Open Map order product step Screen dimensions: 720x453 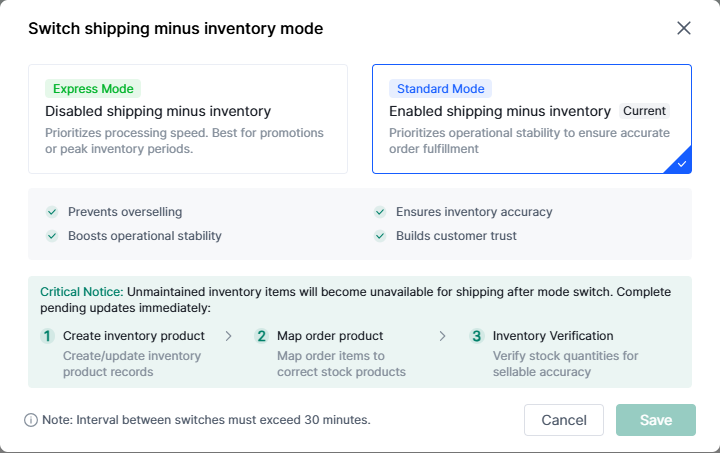tap(330, 336)
